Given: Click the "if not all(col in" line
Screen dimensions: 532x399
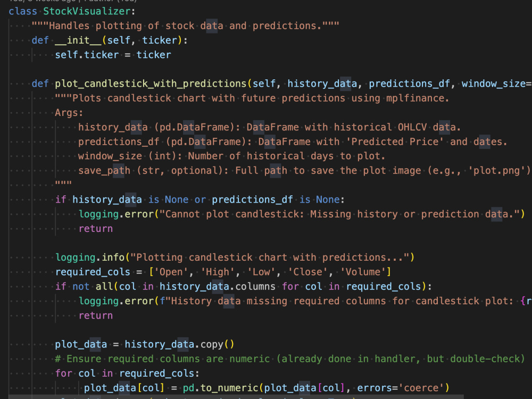Looking at the screenshot, I should coord(244,287).
